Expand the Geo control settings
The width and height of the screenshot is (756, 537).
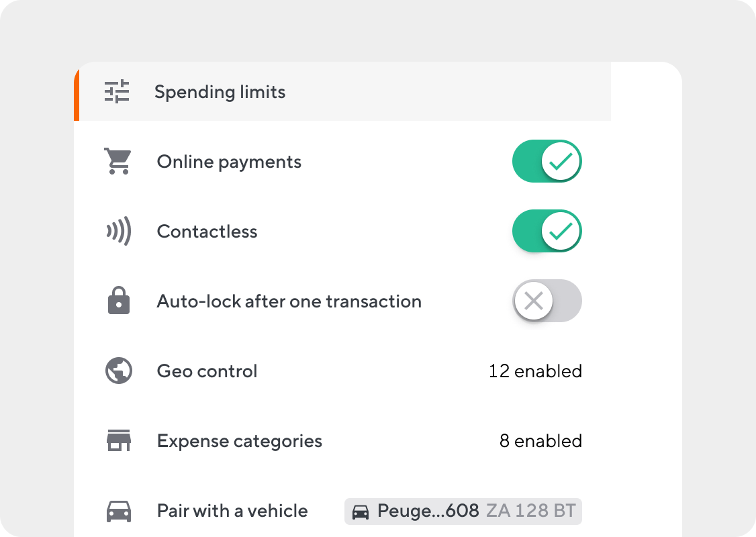536,371
